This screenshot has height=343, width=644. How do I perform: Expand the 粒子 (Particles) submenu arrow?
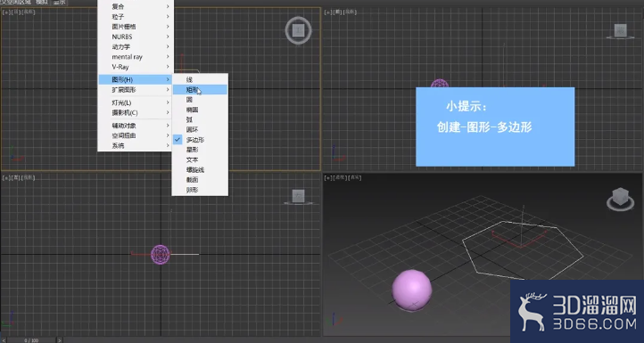point(168,16)
